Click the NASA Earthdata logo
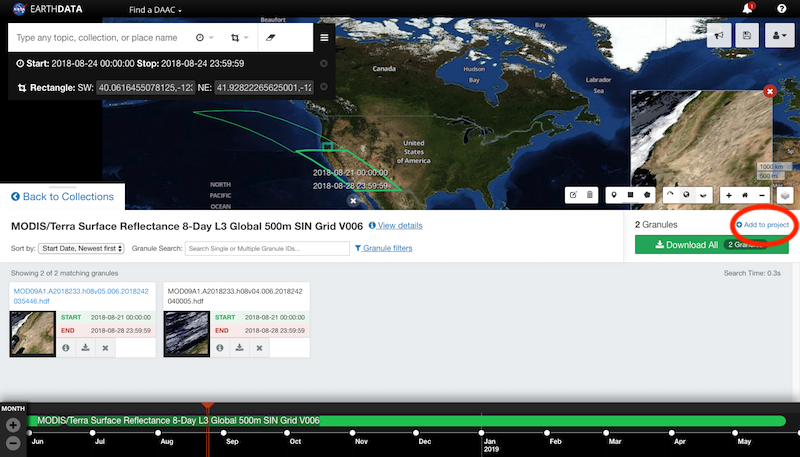 tap(47, 9)
